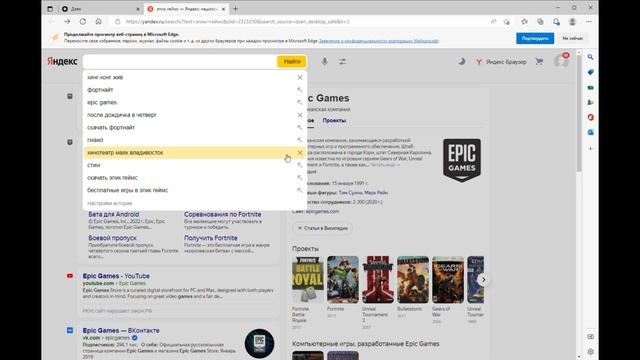Select suggestion 'гмаил'
The width and height of the screenshot is (640, 360).
click(x=195, y=140)
